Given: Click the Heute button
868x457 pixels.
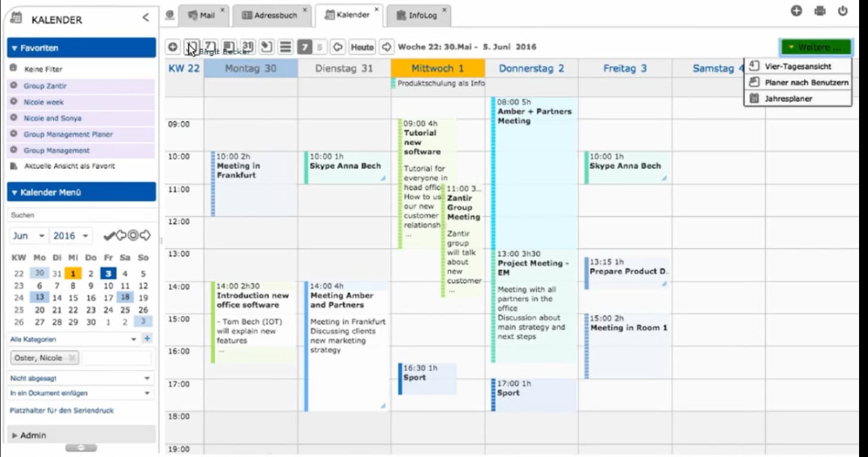Looking at the screenshot, I should coord(361,47).
